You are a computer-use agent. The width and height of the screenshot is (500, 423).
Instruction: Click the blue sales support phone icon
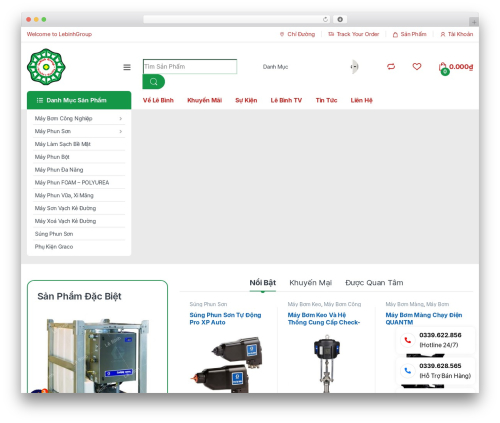pos(407,371)
